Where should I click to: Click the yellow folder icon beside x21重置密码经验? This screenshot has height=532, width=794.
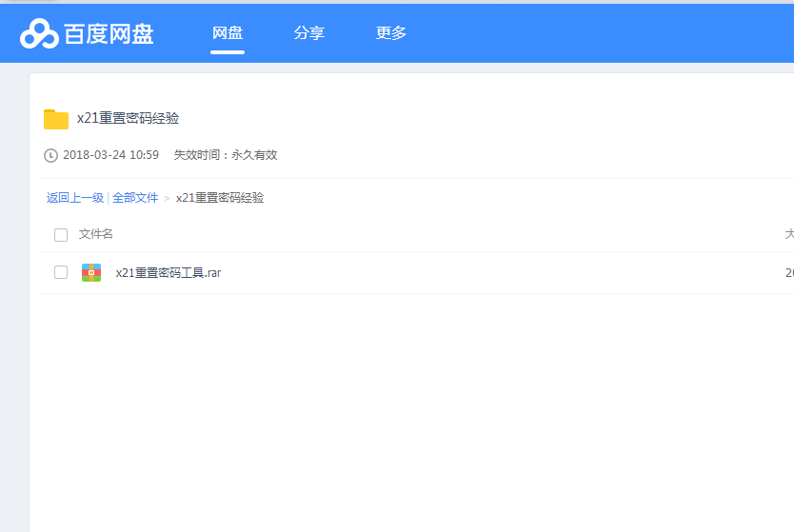56,119
